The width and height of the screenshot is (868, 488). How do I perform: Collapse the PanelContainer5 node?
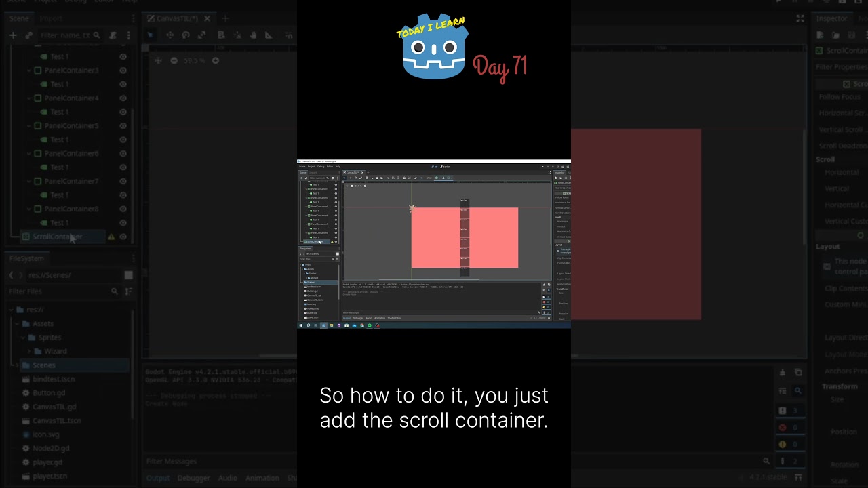(29, 126)
